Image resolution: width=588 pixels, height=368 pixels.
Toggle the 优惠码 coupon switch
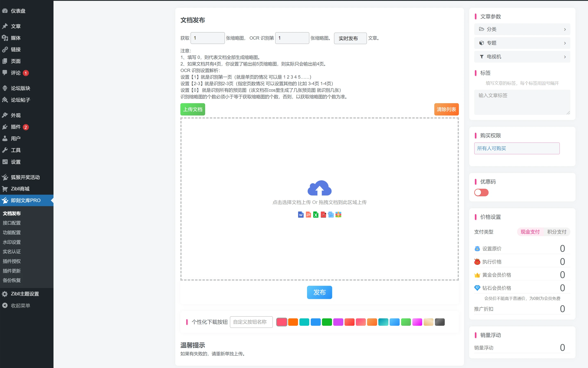tap(481, 193)
